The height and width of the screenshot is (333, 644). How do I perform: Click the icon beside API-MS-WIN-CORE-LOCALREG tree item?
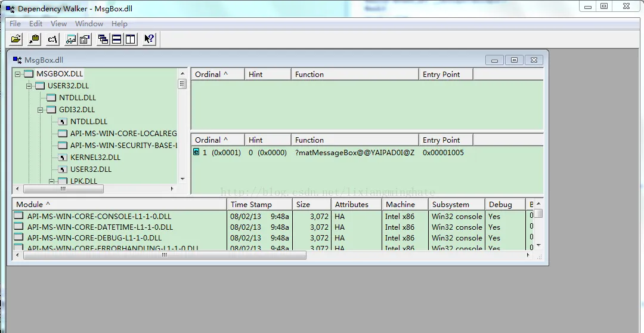point(63,134)
